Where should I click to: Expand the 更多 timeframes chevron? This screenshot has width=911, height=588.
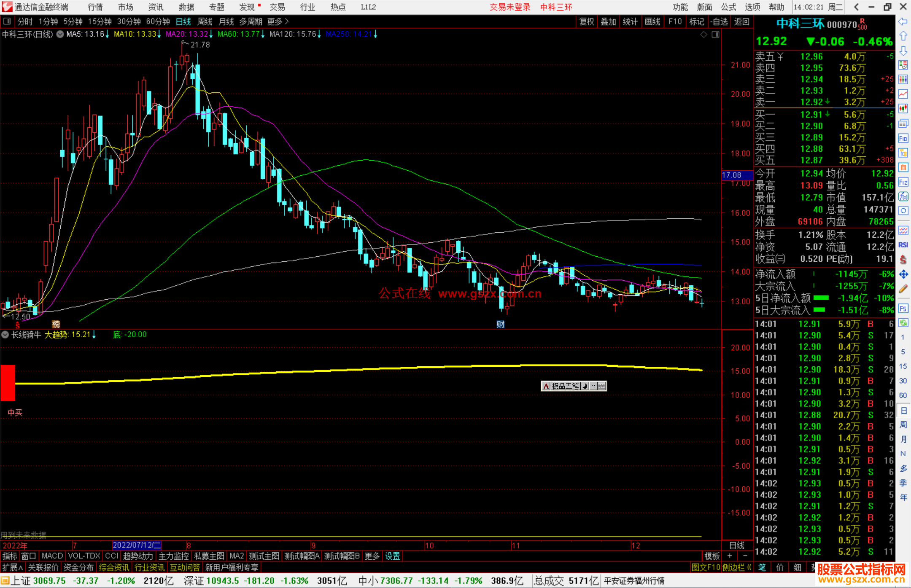point(287,21)
